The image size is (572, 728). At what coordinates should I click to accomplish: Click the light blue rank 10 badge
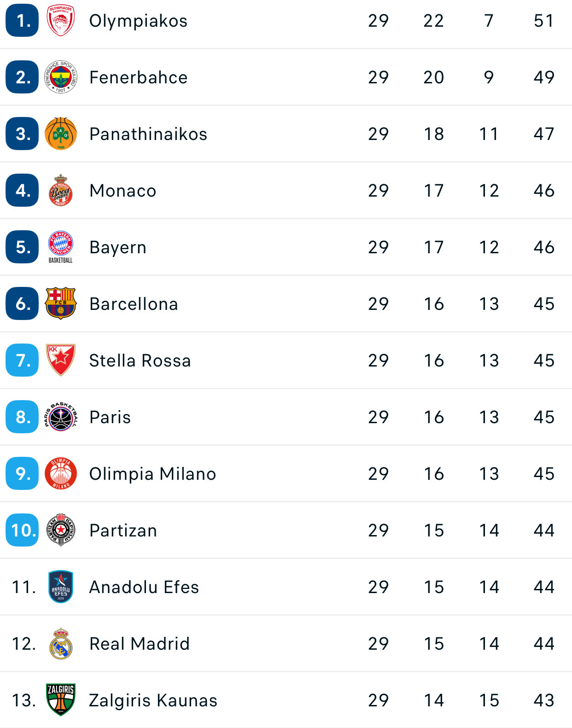click(x=22, y=530)
